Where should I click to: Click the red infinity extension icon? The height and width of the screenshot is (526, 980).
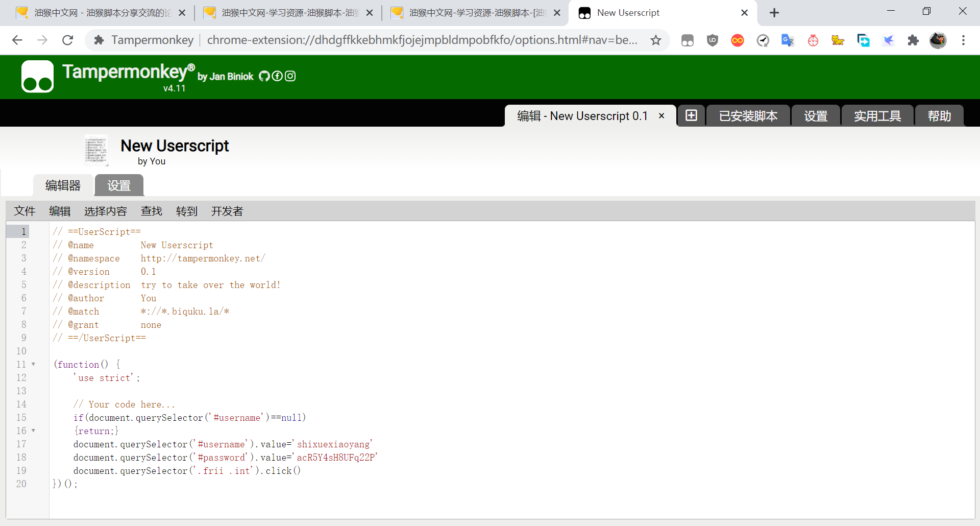738,40
